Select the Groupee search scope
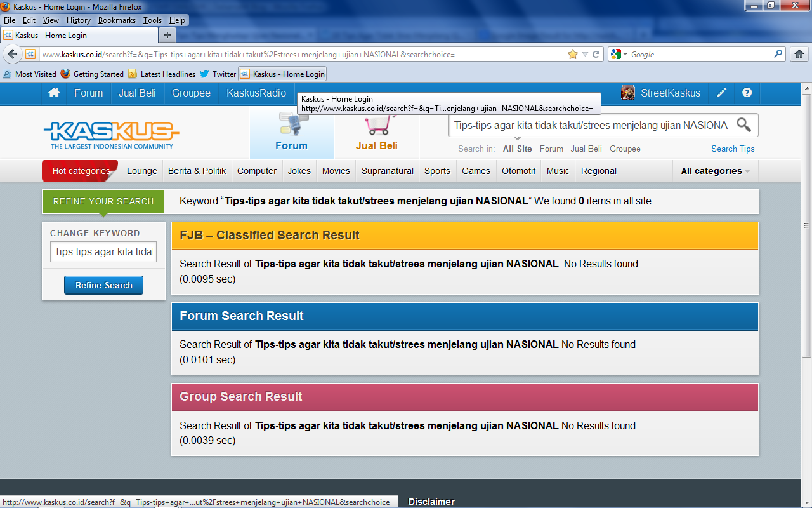 click(625, 149)
